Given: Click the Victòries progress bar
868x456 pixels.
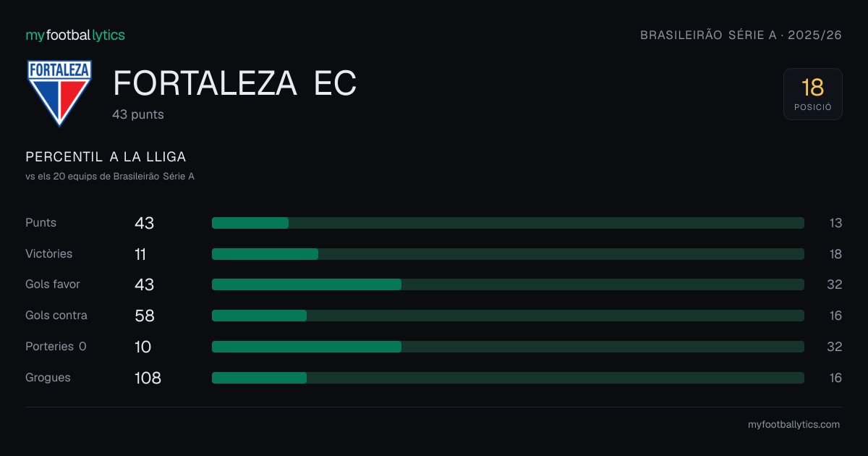Looking at the screenshot, I should (x=508, y=254).
